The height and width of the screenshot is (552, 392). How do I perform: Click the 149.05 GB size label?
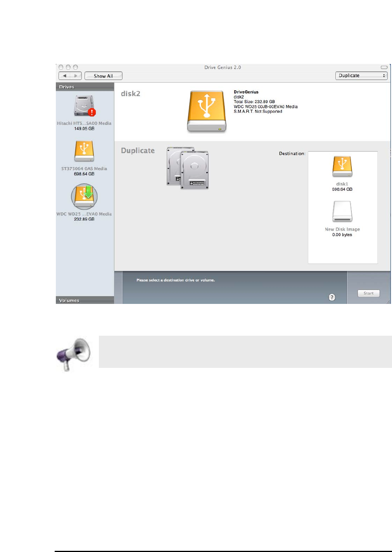coord(84,129)
